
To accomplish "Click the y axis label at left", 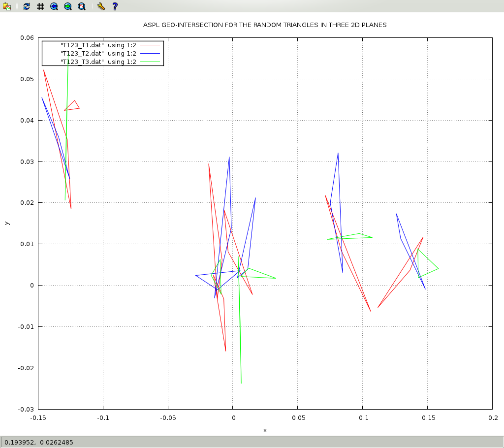I will tap(6, 223).
